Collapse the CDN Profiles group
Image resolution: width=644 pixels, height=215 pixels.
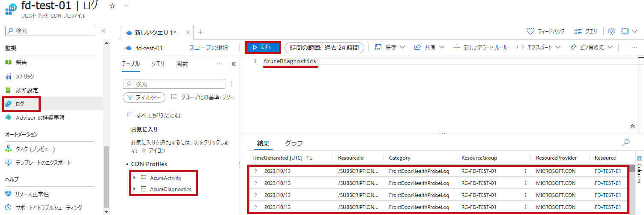[127, 164]
